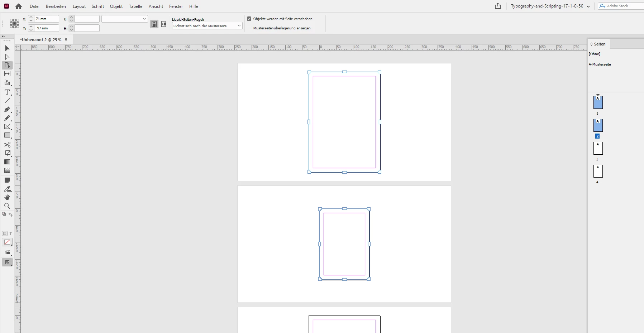Enable 'Musterseitenüberlagerung anzeigen' checkbox
Image resolution: width=644 pixels, height=333 pixels.
click(x=249, y=28)
